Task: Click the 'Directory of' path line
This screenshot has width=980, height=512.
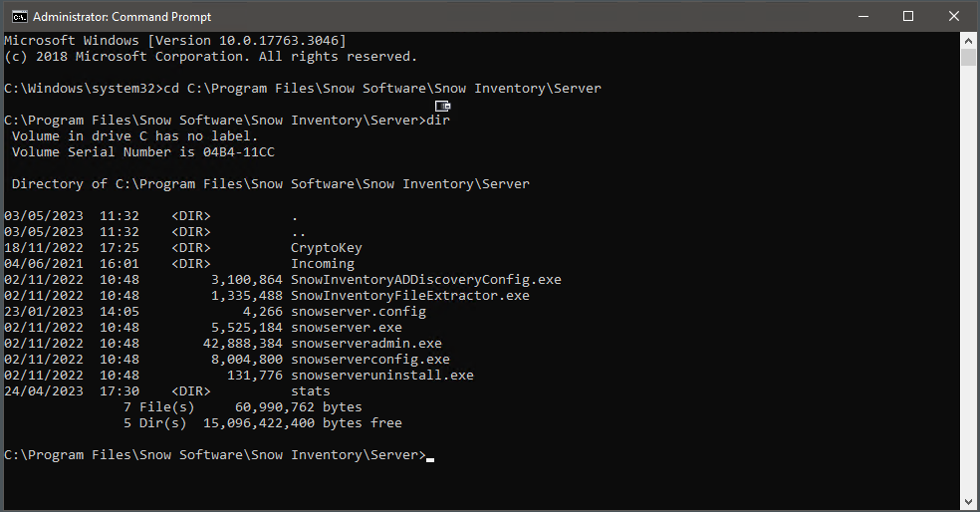Action: click(x=271, y=184)
